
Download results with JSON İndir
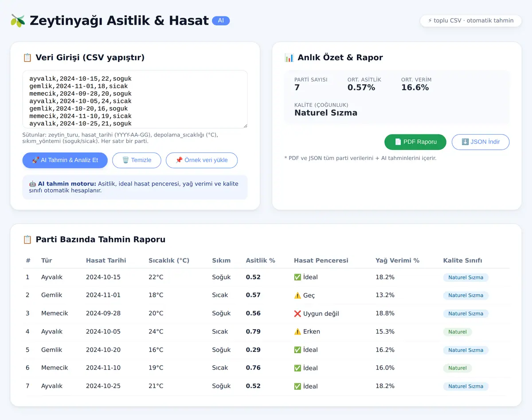point(481,142)
